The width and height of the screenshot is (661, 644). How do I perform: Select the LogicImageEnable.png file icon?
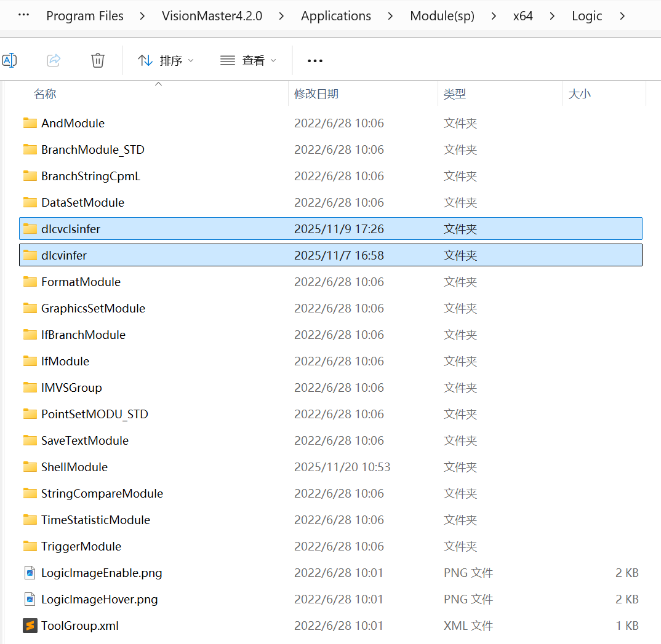tap(30, 573)
